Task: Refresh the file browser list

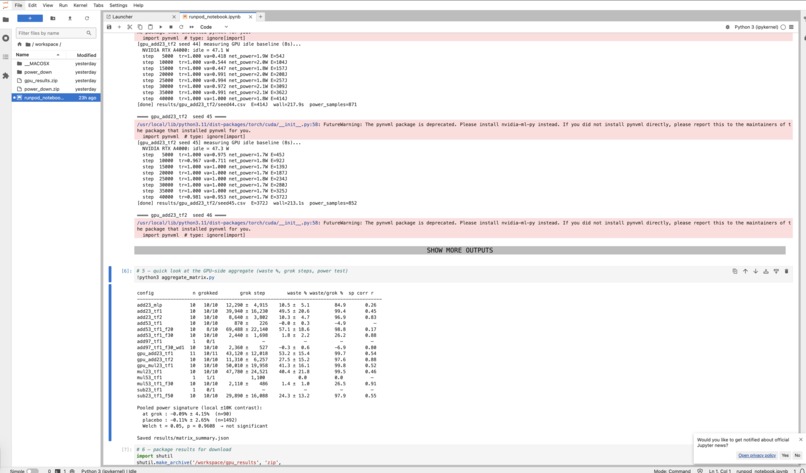Action: pos(87,18)
